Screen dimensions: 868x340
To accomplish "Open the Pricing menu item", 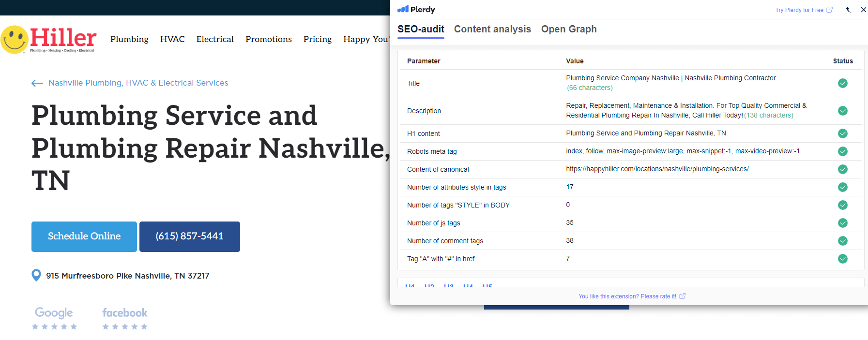I will coord(318,39).
